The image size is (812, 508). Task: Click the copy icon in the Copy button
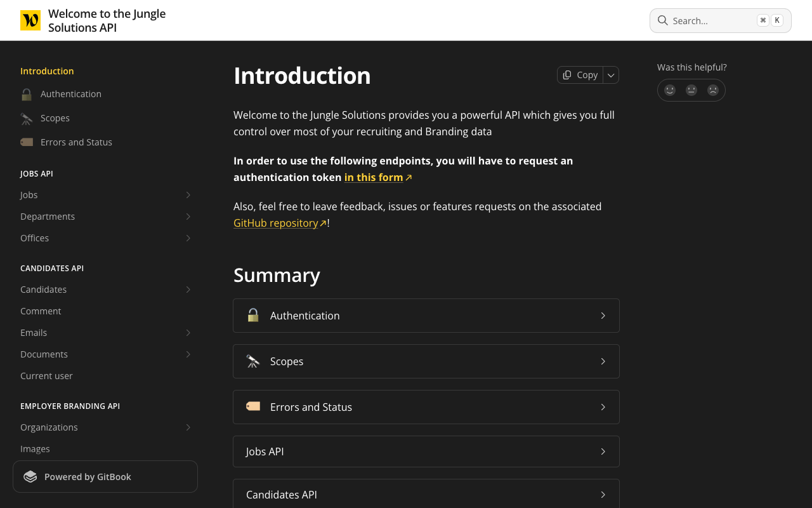point(567,75)
